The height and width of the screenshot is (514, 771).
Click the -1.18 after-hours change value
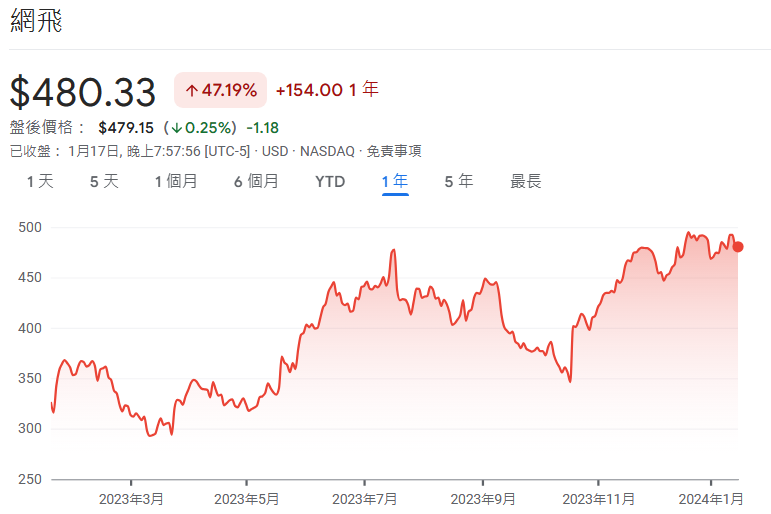tap(263, 128)
